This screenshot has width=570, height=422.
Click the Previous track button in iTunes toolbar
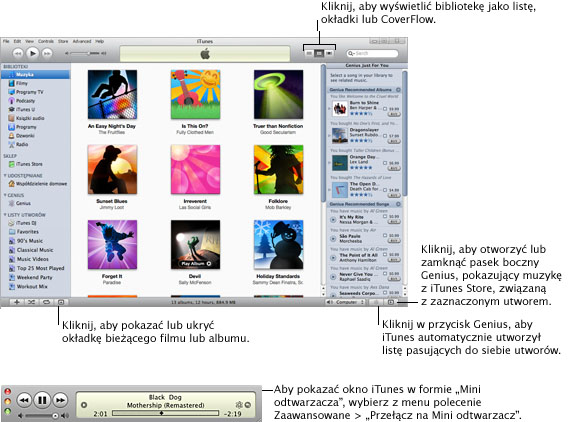(x=17, y=53)
